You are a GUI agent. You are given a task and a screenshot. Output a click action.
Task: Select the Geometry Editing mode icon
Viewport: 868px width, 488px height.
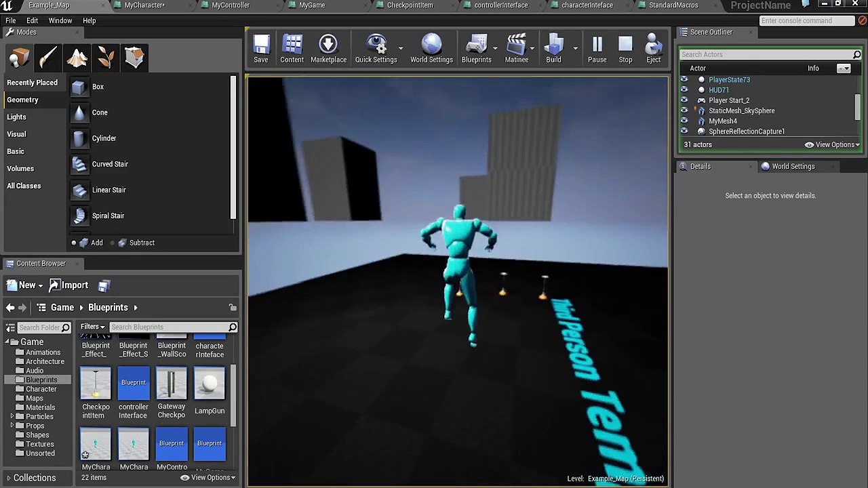click(x=134, y=58)
